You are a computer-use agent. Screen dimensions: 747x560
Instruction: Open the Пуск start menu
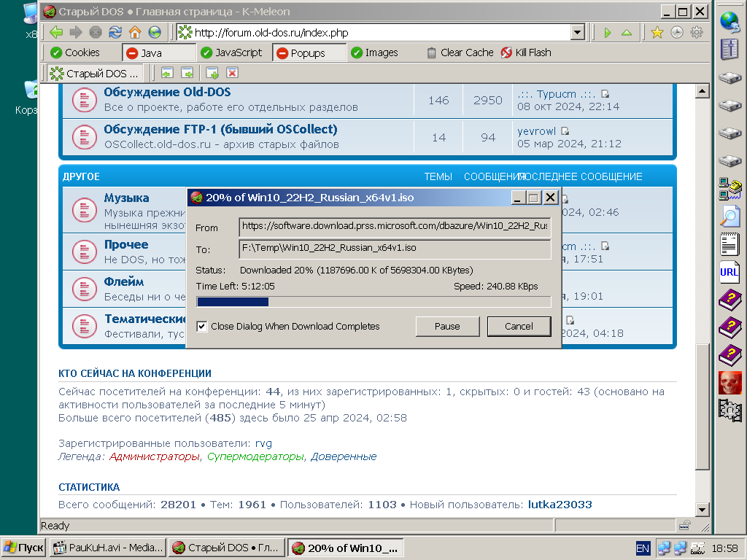point(24,548)
